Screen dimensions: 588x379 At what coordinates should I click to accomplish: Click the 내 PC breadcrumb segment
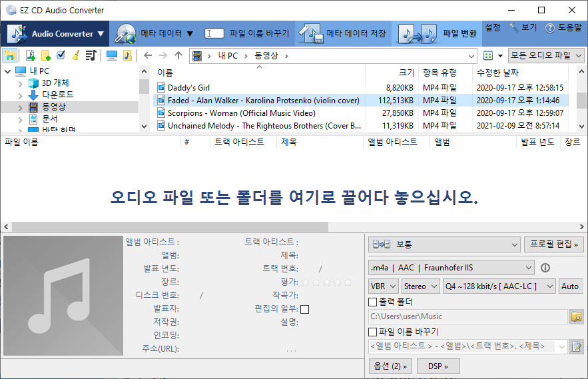(228, 56)
